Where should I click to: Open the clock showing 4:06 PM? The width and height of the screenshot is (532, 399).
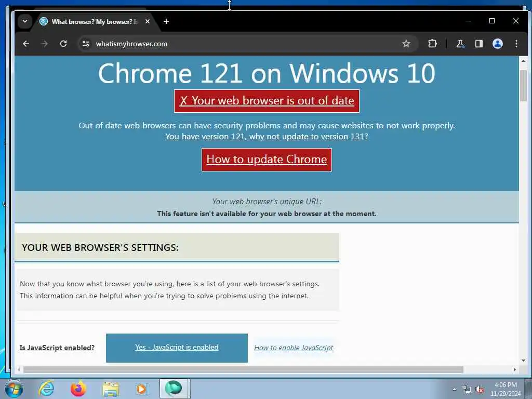(506, 389)
